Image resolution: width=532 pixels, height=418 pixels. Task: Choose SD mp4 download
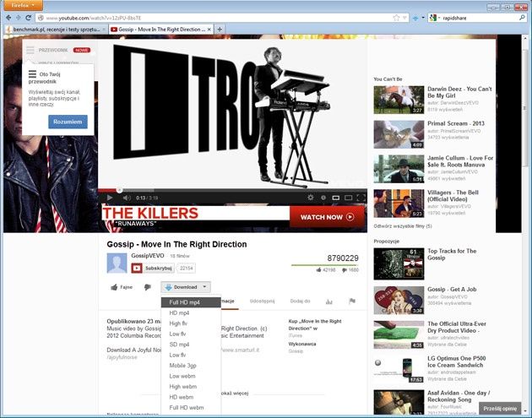[x=191, y=345]
